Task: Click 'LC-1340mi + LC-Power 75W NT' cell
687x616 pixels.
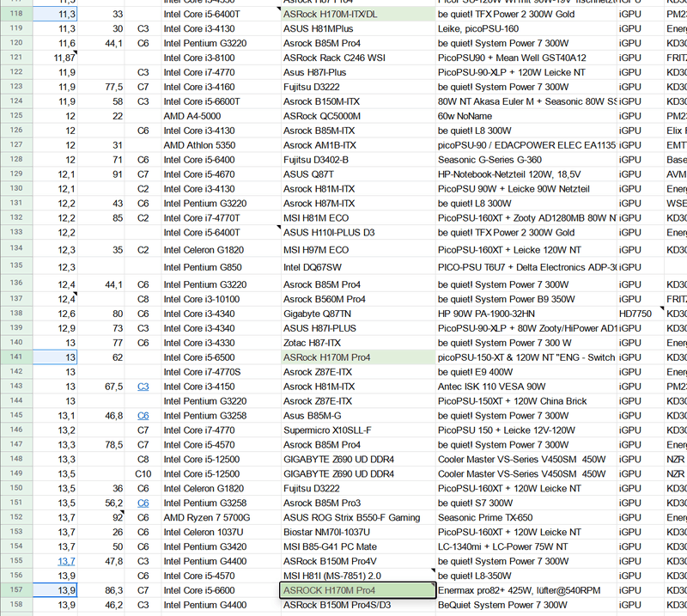Action: (526, 546)
